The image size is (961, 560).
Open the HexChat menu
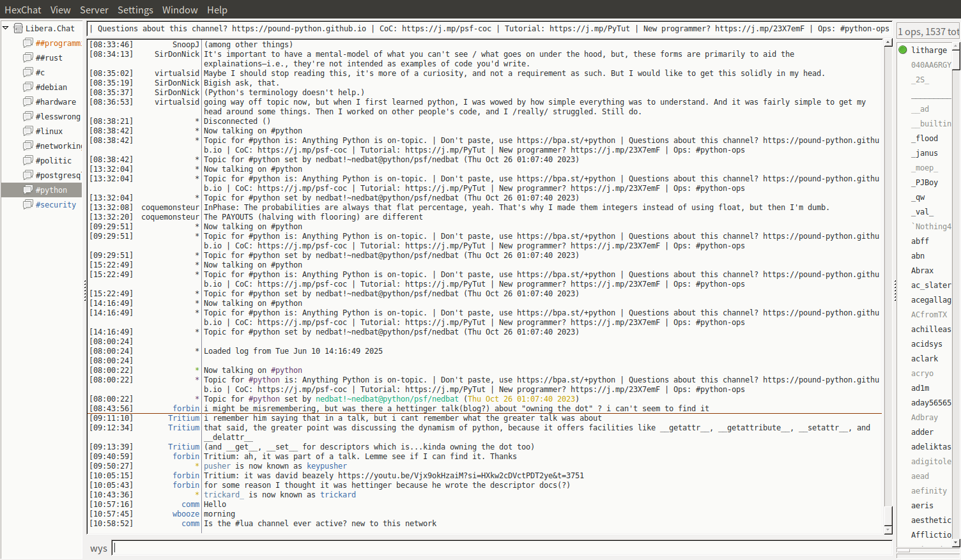[23, 10]
